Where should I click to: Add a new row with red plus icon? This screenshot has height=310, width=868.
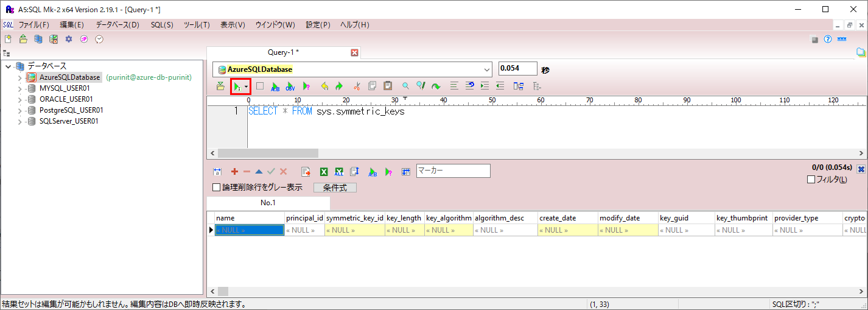pyautogui.click(x=234, y=172)
